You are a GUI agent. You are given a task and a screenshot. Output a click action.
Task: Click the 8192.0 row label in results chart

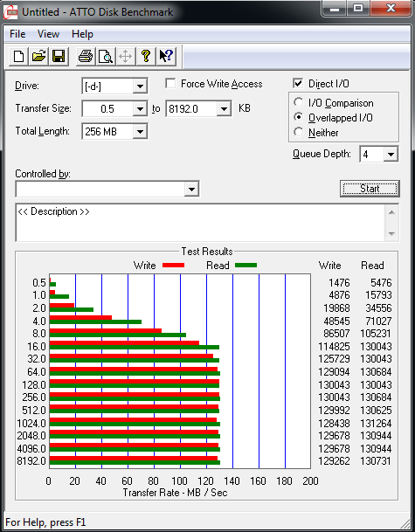pos(31,461)
